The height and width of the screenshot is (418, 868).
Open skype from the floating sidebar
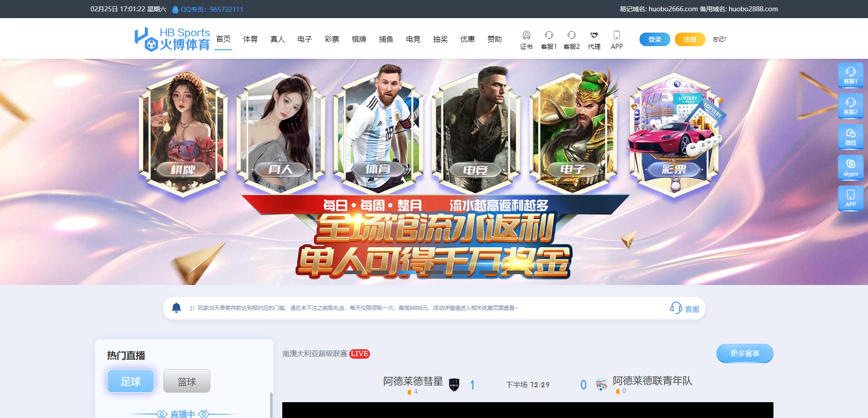[850, 167]
